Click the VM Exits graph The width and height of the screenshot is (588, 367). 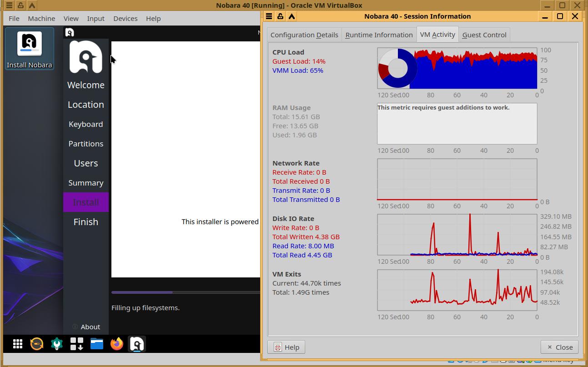click(457, 290)
